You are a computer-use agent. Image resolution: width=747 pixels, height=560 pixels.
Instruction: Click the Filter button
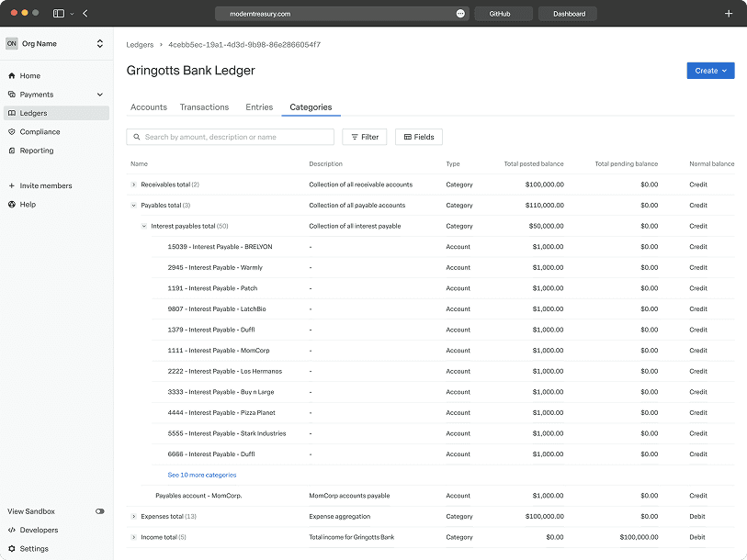pyautogui.click(x=365, y=137)
